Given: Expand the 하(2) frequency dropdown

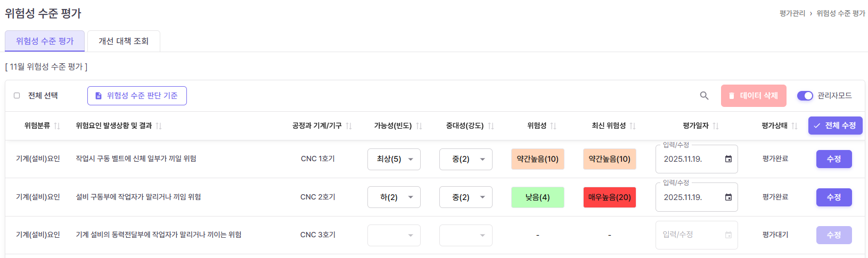Looking at the screenshot, I should point(394,197).
